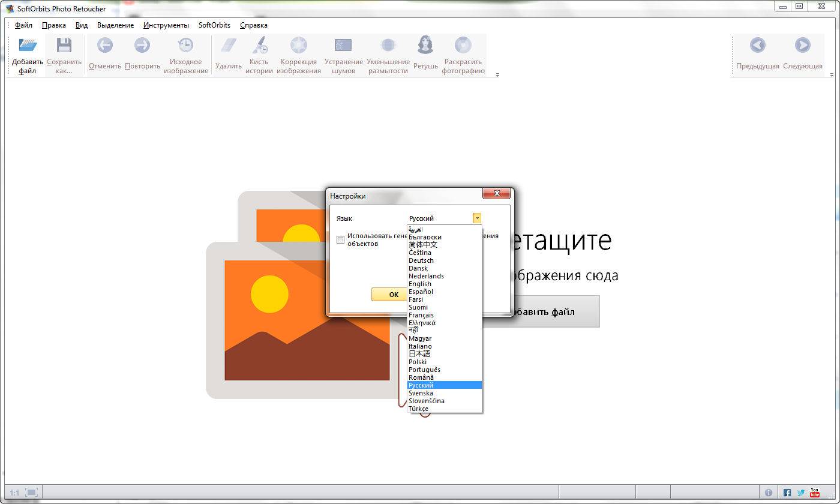Choose Türkçe from the language list
Screen dimensions: 840x504
point(445,409)
